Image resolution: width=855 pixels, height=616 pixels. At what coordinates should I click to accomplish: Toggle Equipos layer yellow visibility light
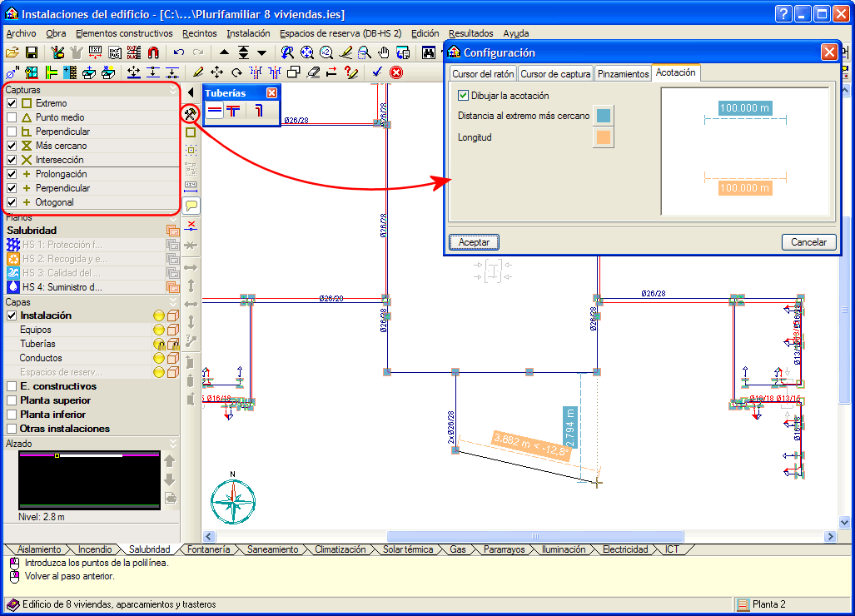pos(159,330)
